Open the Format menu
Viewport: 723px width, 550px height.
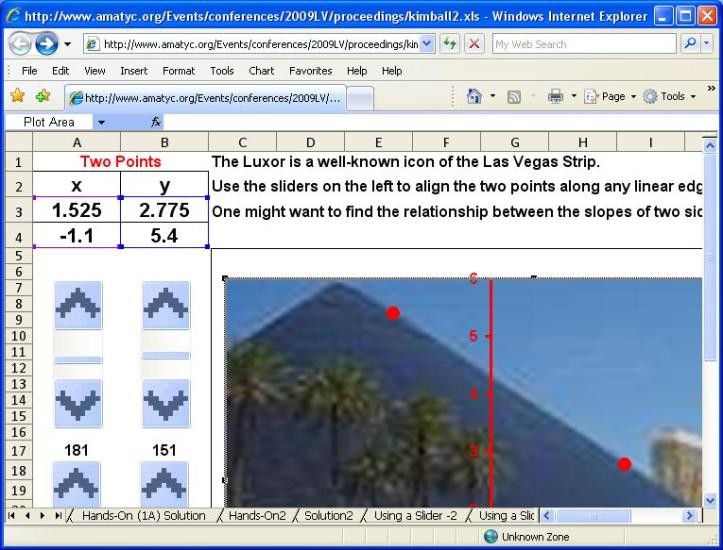click(178, 71)
